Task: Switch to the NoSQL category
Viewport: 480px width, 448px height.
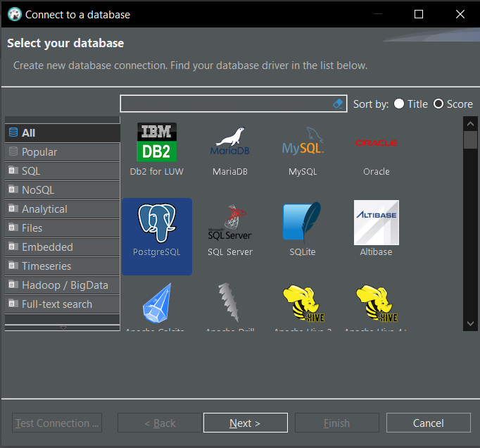Action: tap(63, 189)
